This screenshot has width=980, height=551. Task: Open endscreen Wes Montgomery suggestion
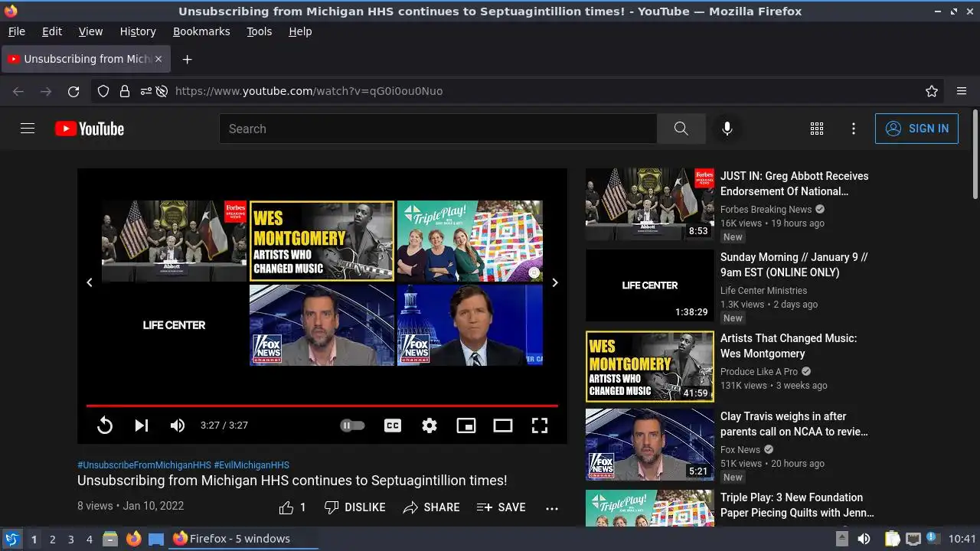pyautogui.click(x=322, y=241)
